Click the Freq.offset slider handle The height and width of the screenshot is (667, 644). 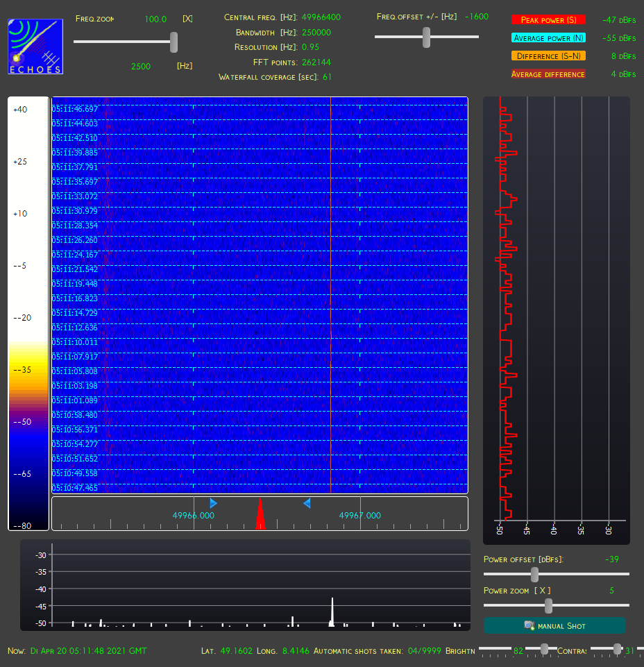pos(426,37)
